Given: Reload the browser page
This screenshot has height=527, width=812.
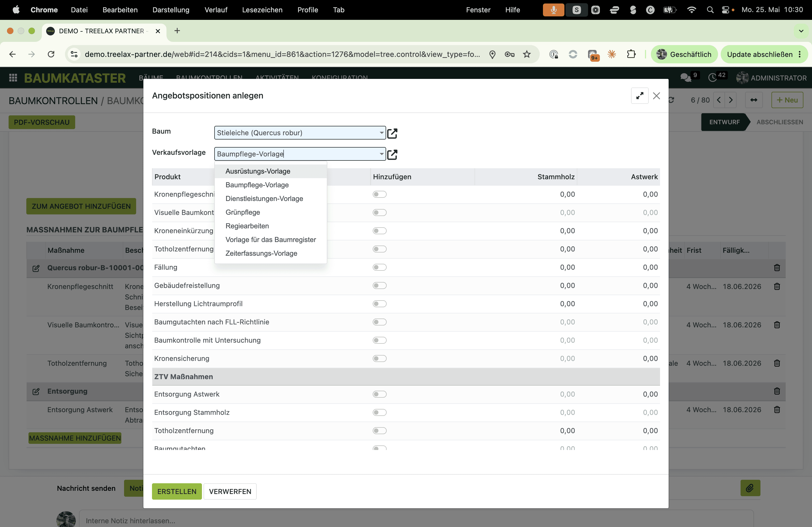Looking at the screenshot, I should tap(51, 54).
